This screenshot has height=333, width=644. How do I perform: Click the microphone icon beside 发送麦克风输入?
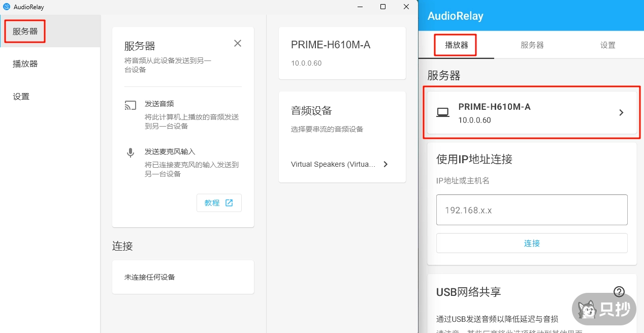[131, 153]
